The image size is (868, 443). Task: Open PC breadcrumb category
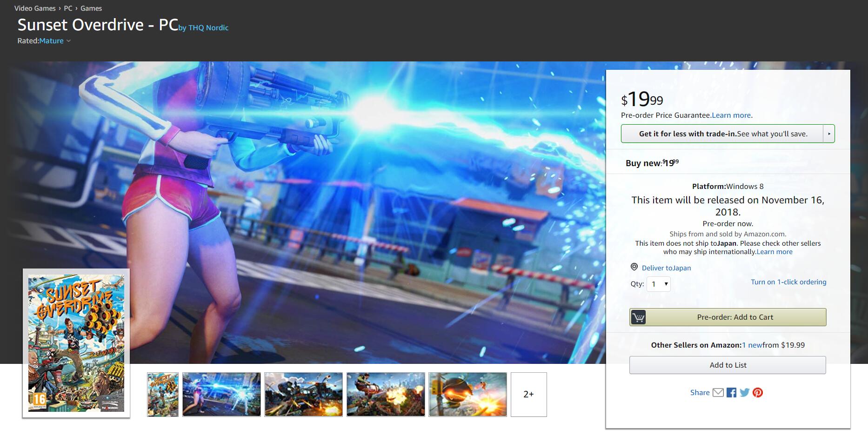pos(68,8)
